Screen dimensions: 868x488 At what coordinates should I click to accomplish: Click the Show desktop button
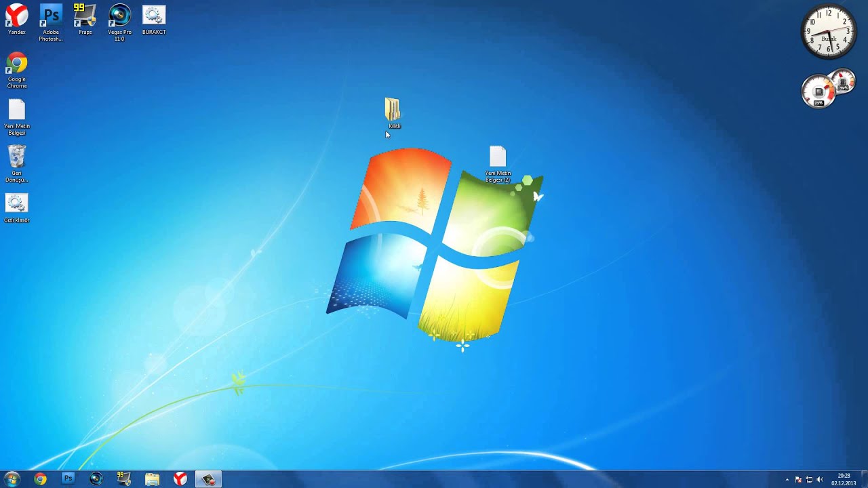coord(864,479)
